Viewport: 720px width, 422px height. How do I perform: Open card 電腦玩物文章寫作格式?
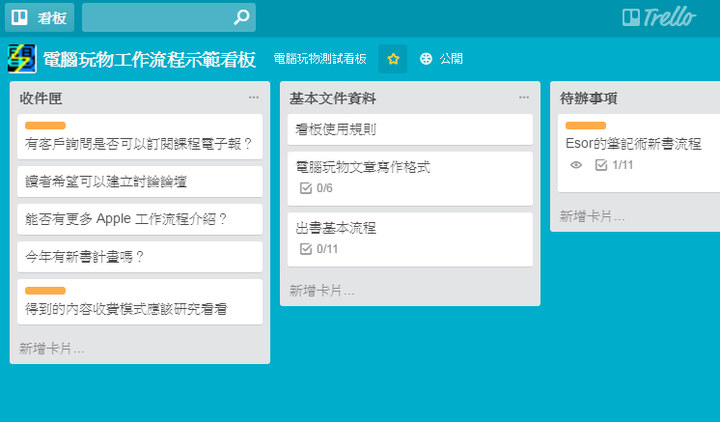410,179
